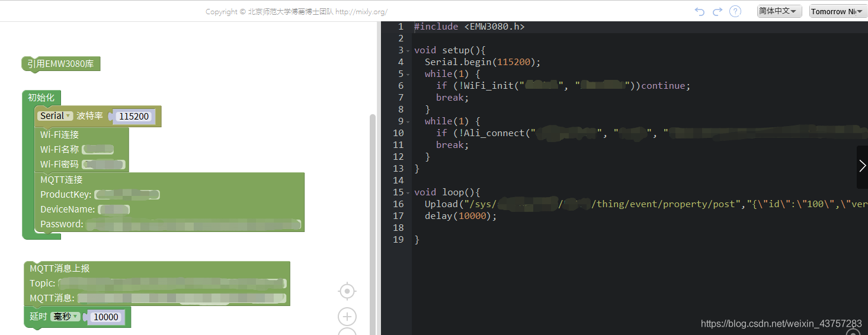Edit the MQTT消息 value field
This screenshot has width=868, height=335.
click(182, 298)
